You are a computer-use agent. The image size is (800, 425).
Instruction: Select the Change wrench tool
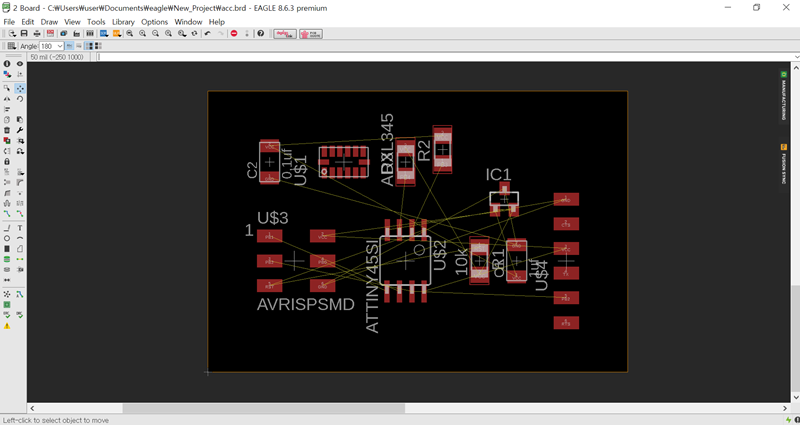pos(20,130)
